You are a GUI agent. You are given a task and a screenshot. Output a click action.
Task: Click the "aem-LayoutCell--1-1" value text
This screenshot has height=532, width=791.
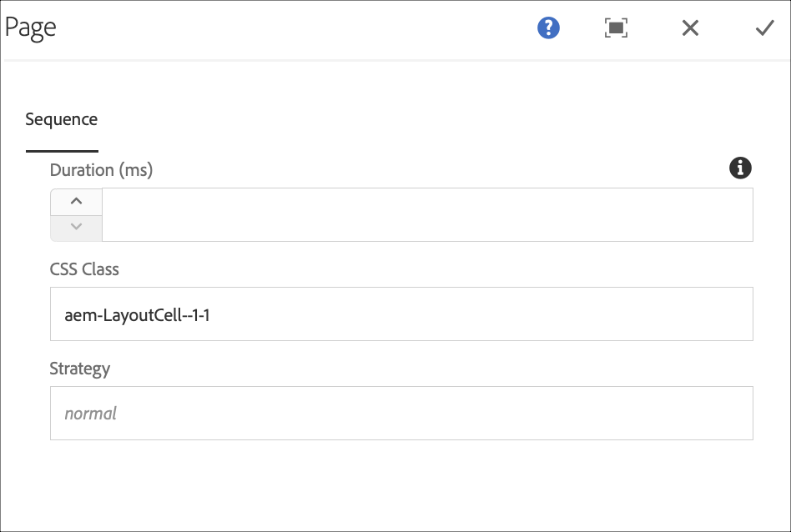pos(137,315)
